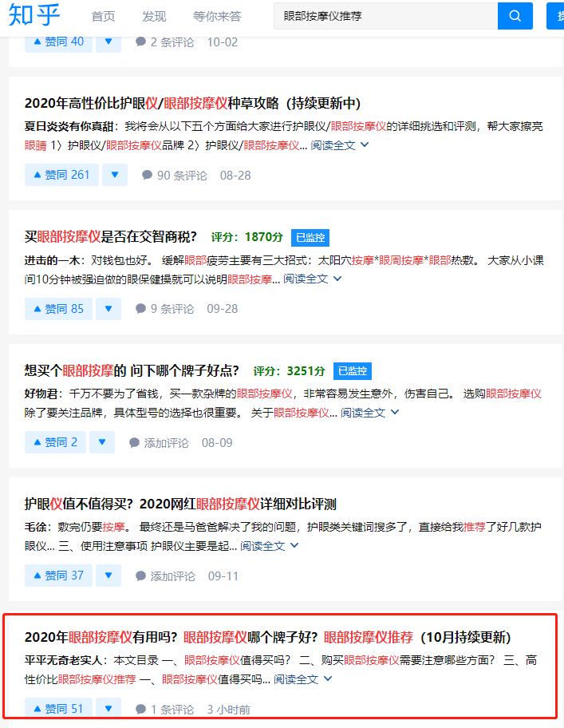Click author name 夏日炎炎有你真甜
This screenshot has height=728, width=564.
tap(69, 126)
